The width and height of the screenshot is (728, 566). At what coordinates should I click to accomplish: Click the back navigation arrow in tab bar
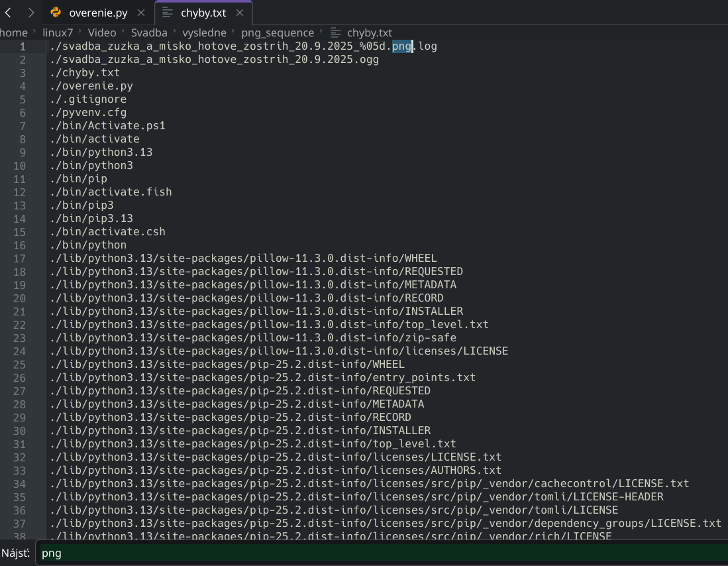pyautogui.click(x=9, y=13)
